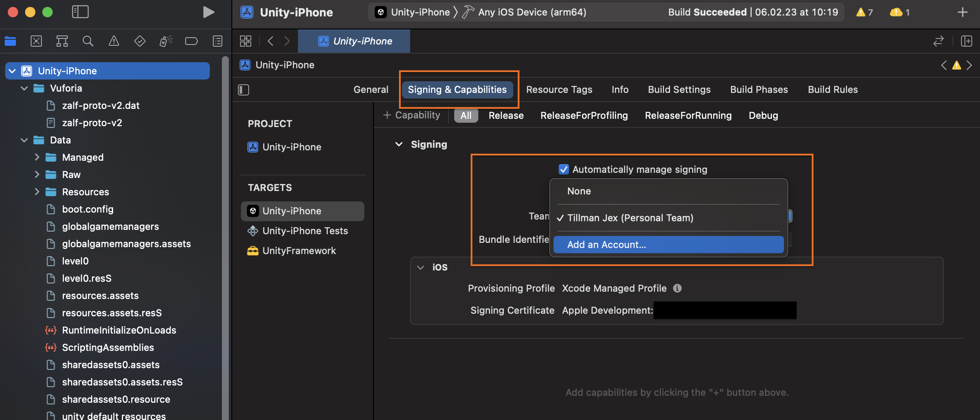Click the editor options swap icon
This screenshot has width=980, height=420.
[939, 41]
